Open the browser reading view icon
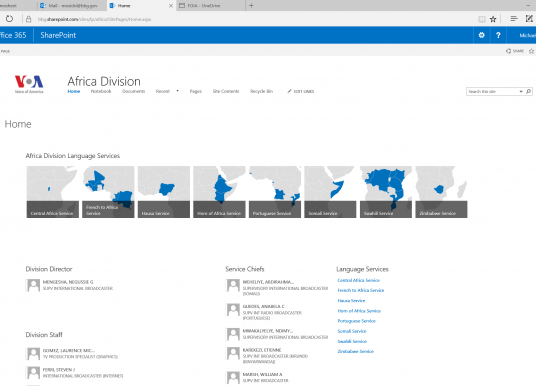 [x=482, y=19]
